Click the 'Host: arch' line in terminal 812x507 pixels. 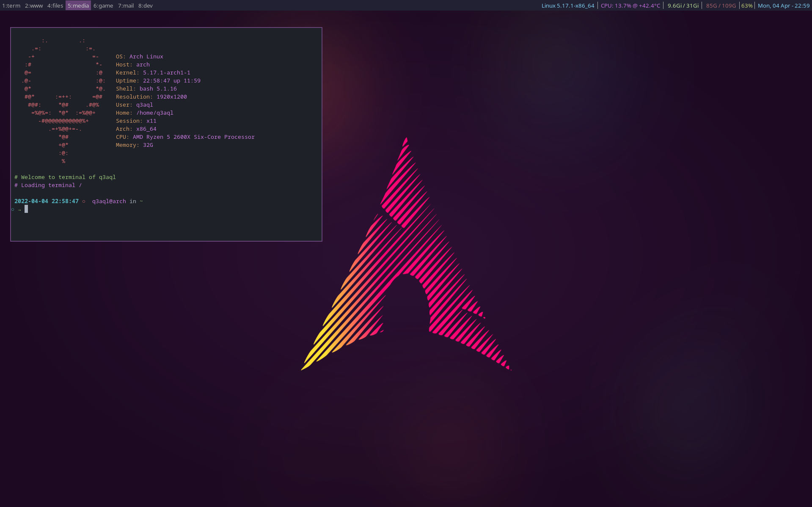click(x=133, y=64)
